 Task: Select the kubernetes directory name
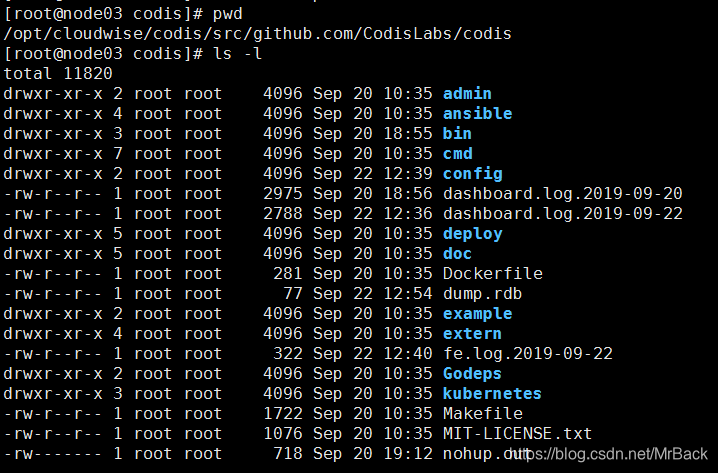pyautogui.click(x=492, y=394)
